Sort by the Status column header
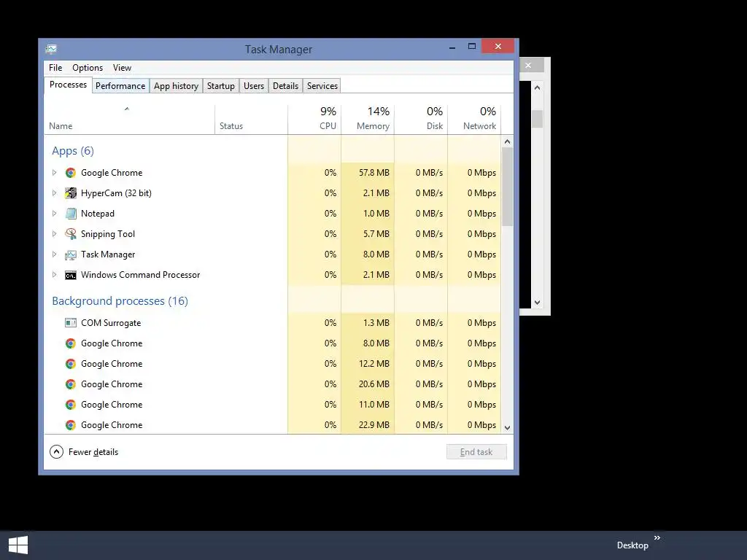The height and width of the screenshot is (560, 747). [251, 120]
